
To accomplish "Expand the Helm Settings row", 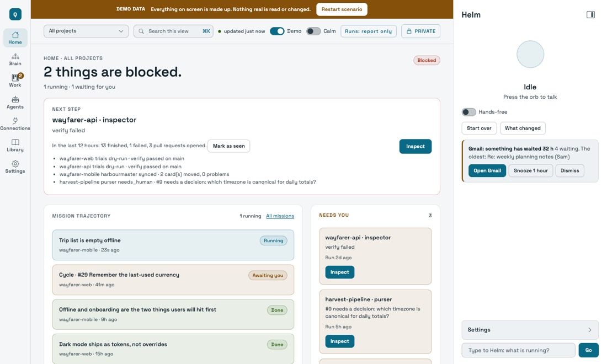I will tap(530, 330).
